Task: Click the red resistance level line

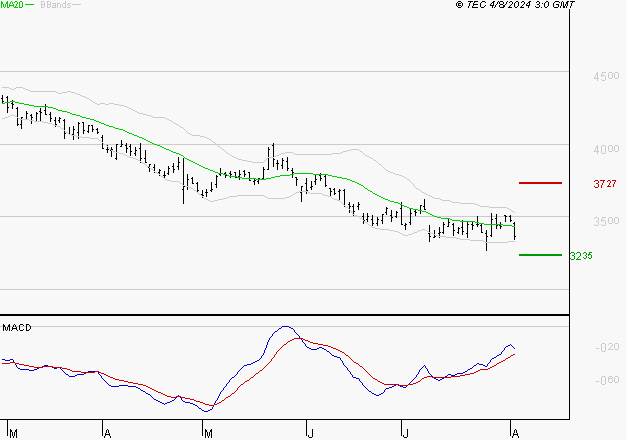Action: 540,183
